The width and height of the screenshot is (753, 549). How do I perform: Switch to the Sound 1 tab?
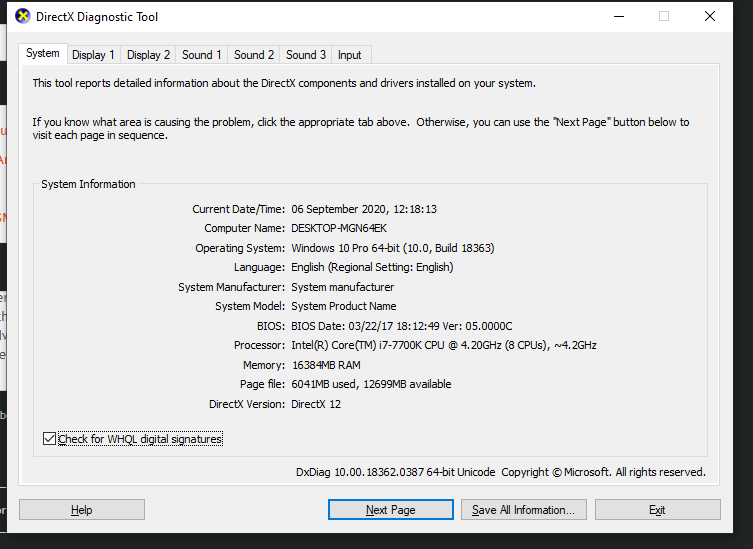tap(202, 55)
